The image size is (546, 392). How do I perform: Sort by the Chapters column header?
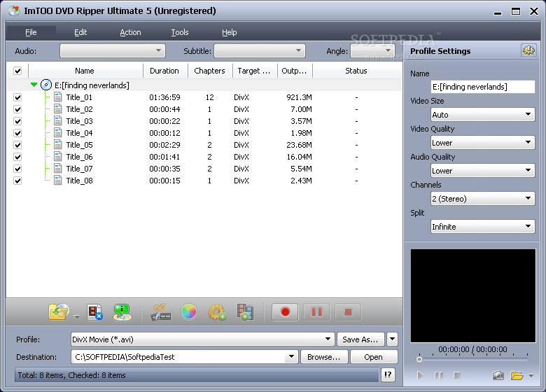(x=209, y=71)
